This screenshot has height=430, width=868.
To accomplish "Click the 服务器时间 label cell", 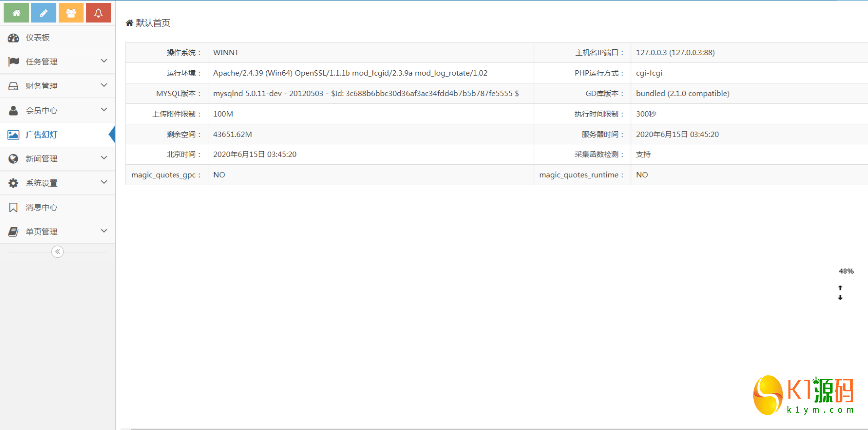I will (582, 134).
